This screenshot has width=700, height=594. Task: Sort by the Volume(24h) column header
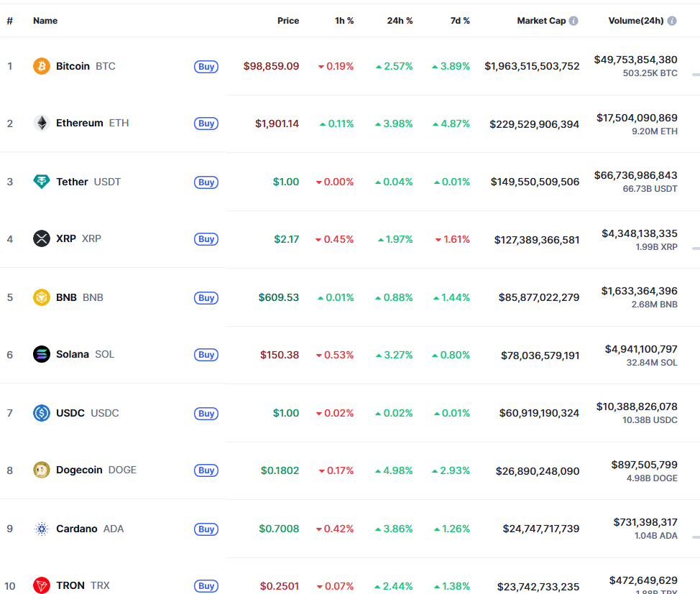pyautogui.click(x=636, y=21)
